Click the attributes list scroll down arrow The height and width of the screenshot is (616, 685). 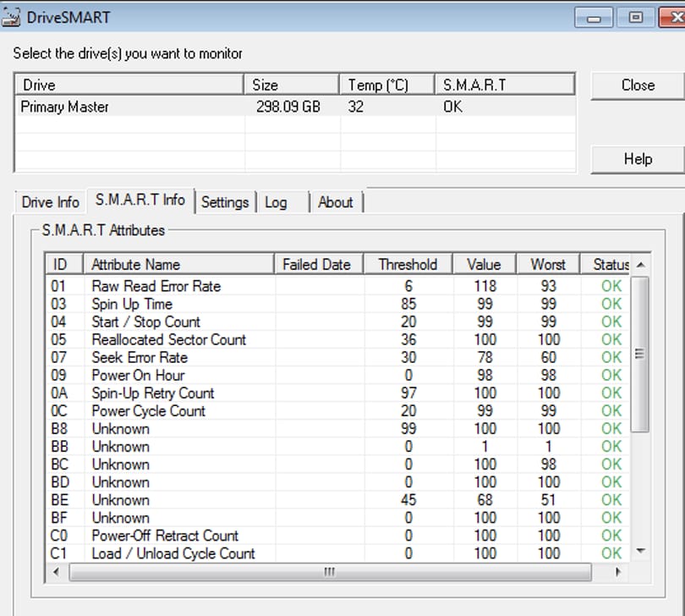click(640, 551)
